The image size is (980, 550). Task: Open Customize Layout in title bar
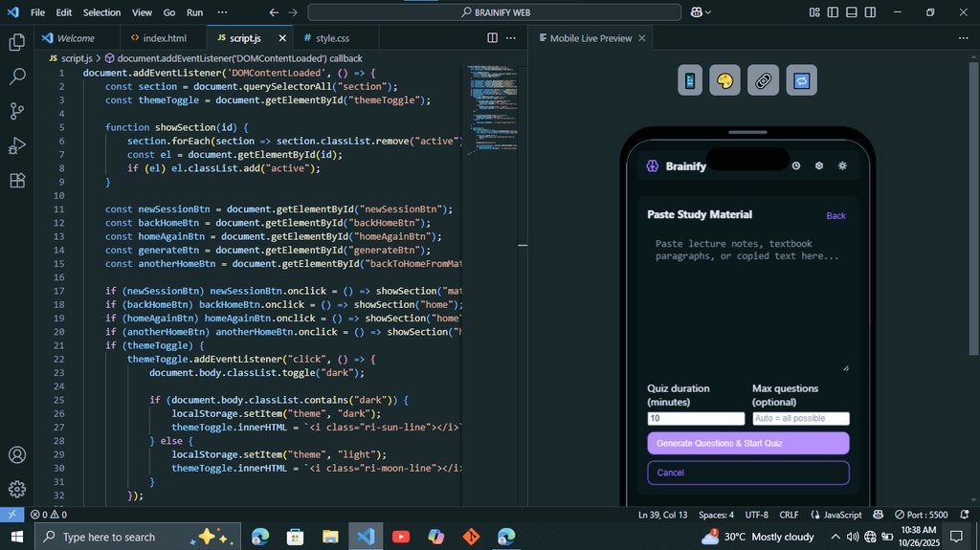coord(814,11)
